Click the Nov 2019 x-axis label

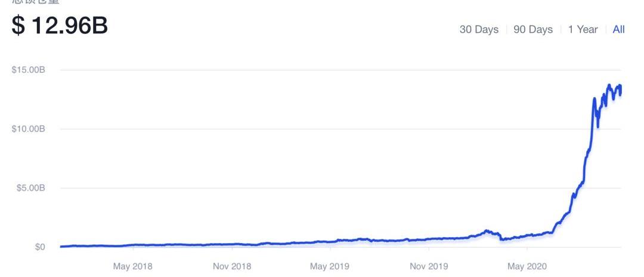[429, 266]
